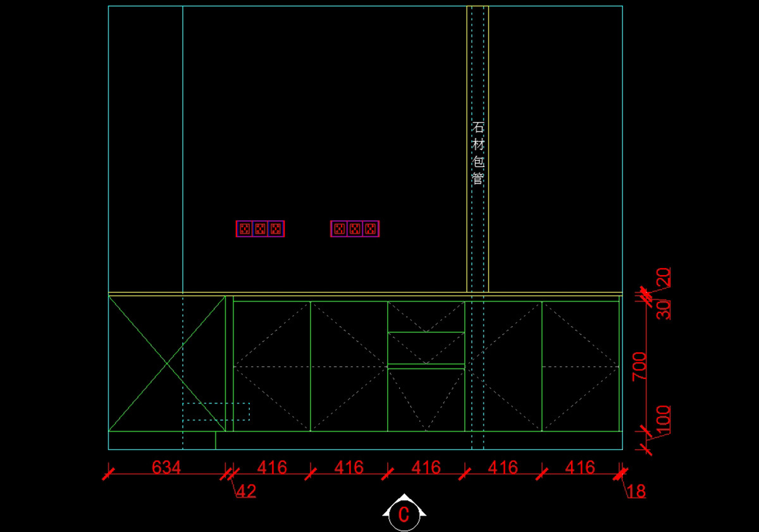
Task: Select the leftmost 416 dimension text
Action: pos(272,467)
